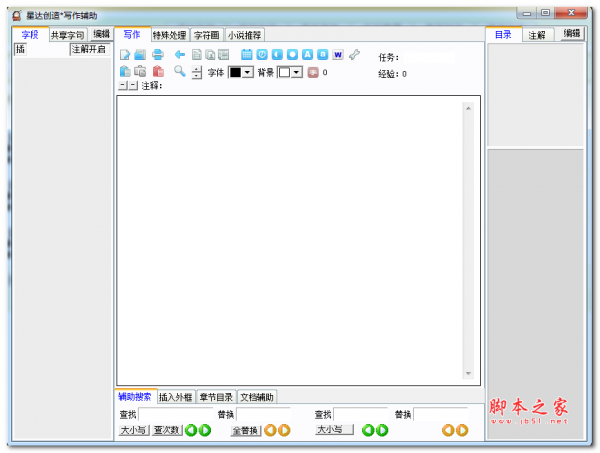Click the 插 button
Image resolution: width=600 pixels, height=453 pixels.
(x=20, y=49)
